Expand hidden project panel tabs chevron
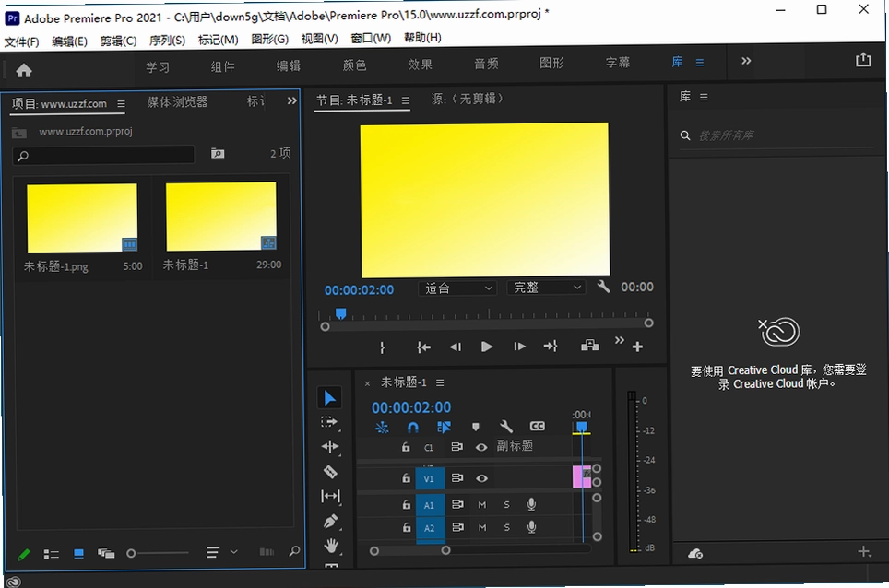The width and height of the screenshot is (889, 588). [x=292, y=100]
